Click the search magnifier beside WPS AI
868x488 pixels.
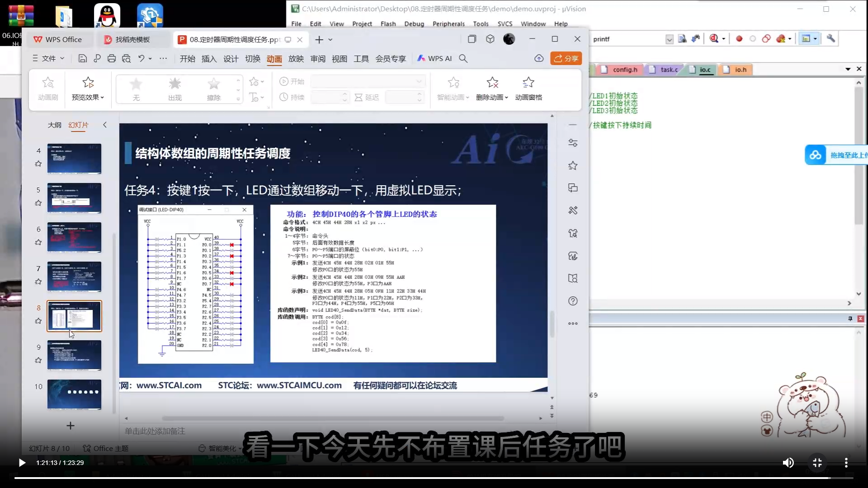point(463,58)
